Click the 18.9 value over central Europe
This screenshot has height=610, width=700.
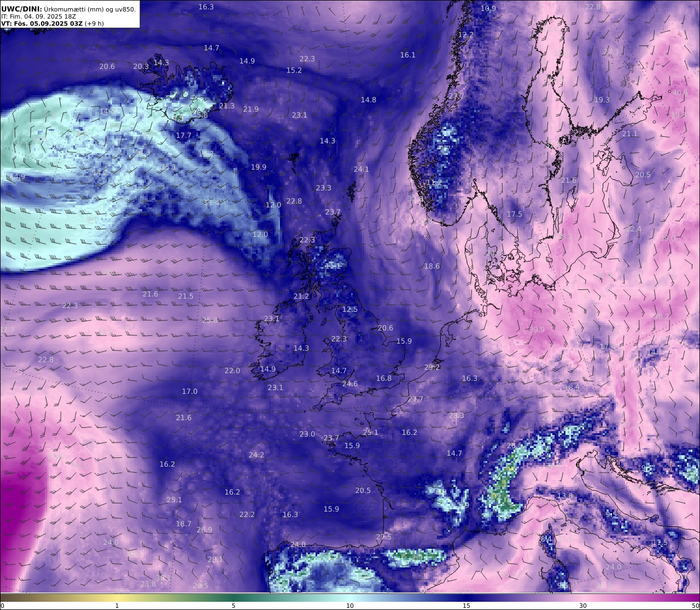[x=572, y=387]
